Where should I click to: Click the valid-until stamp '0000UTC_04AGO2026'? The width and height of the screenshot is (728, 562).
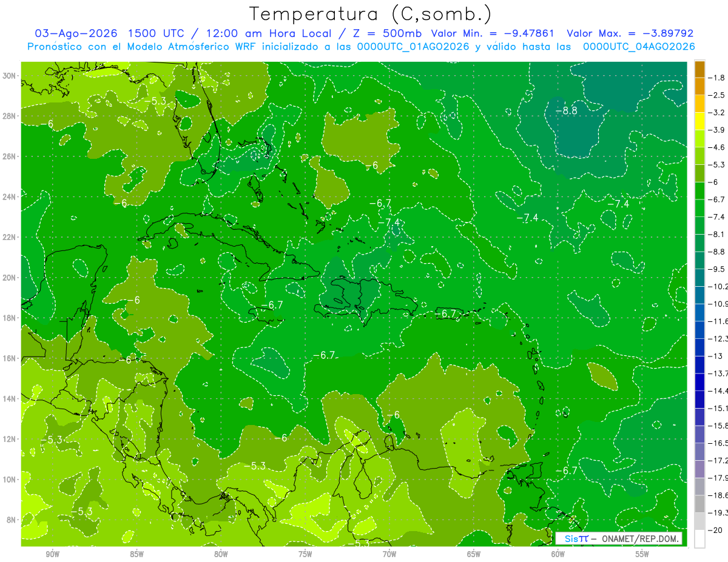pos(639,47)
